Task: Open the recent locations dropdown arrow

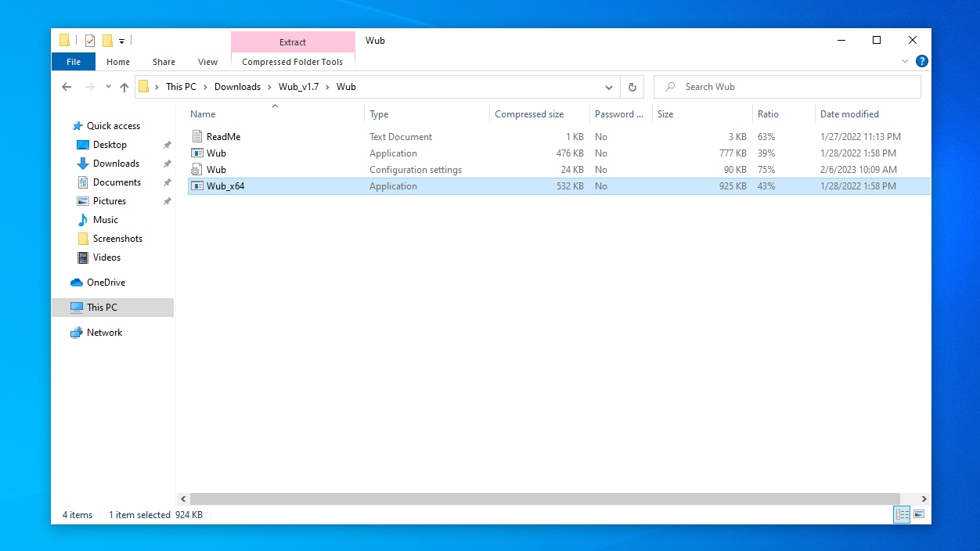Action: (x=108, y=87)
